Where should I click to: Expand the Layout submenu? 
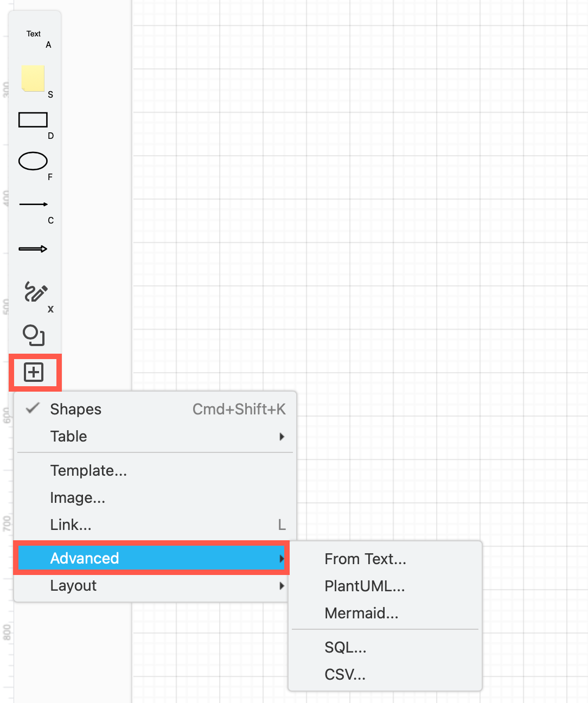73,585
